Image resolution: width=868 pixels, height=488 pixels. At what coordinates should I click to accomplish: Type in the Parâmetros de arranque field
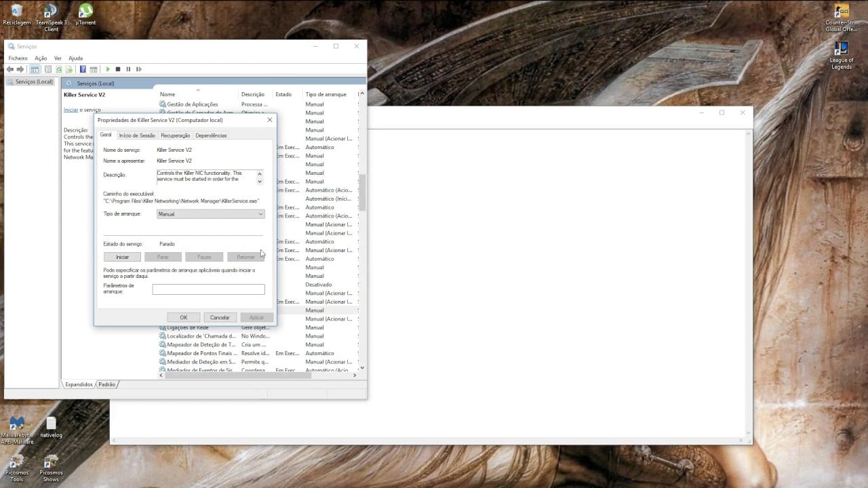pos(208,289)
